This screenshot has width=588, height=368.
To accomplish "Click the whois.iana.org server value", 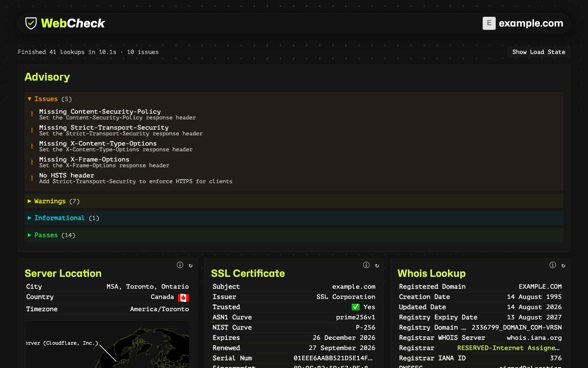I will click(534, 338).
